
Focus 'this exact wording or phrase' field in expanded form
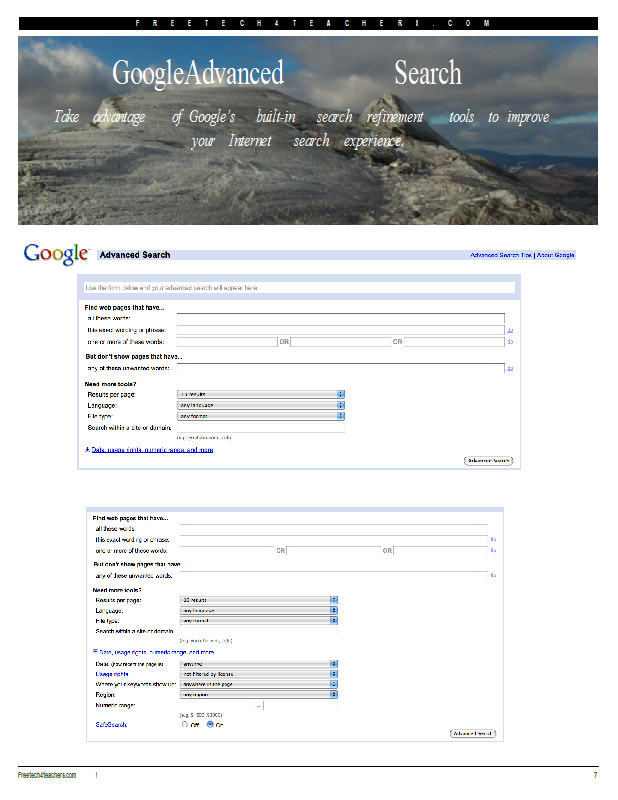click(334, 539)
